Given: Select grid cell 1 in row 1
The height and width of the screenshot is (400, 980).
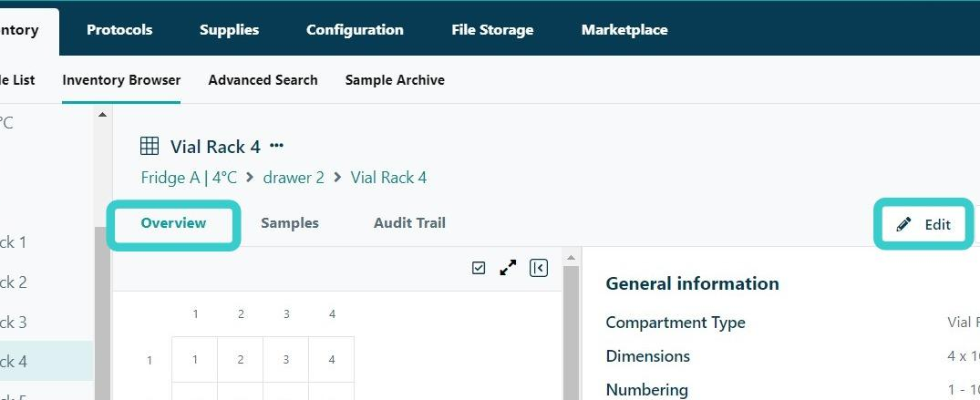Looking at the screenshot, I should (195, 359).
